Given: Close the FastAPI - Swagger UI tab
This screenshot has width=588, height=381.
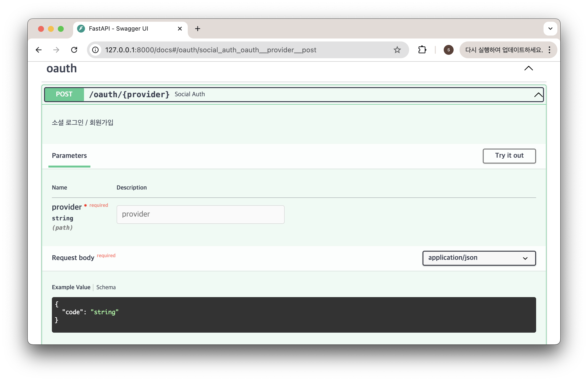Looking at the screenshot, I should (180, 29).
